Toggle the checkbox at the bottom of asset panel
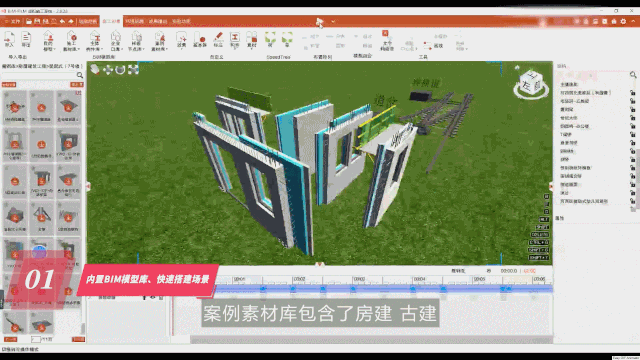Screen dimensions: 640x360 (x=36, y=339)
